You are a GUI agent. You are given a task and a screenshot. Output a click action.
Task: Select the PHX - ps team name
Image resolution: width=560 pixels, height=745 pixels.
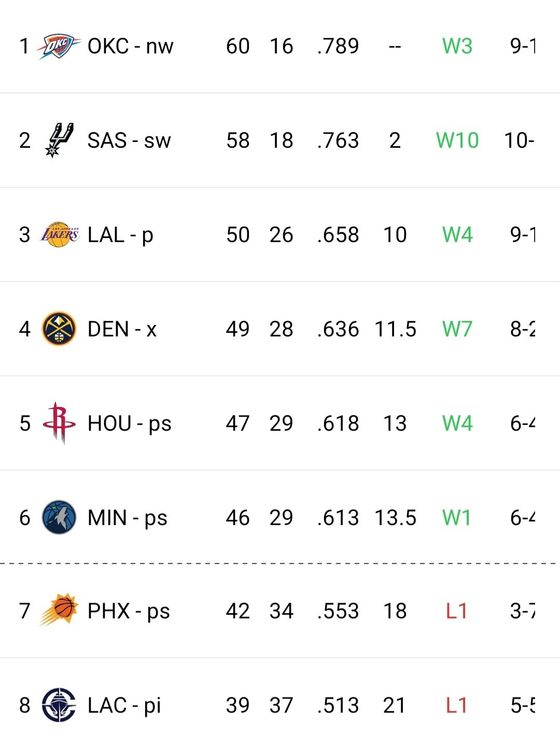pos(128,611)
